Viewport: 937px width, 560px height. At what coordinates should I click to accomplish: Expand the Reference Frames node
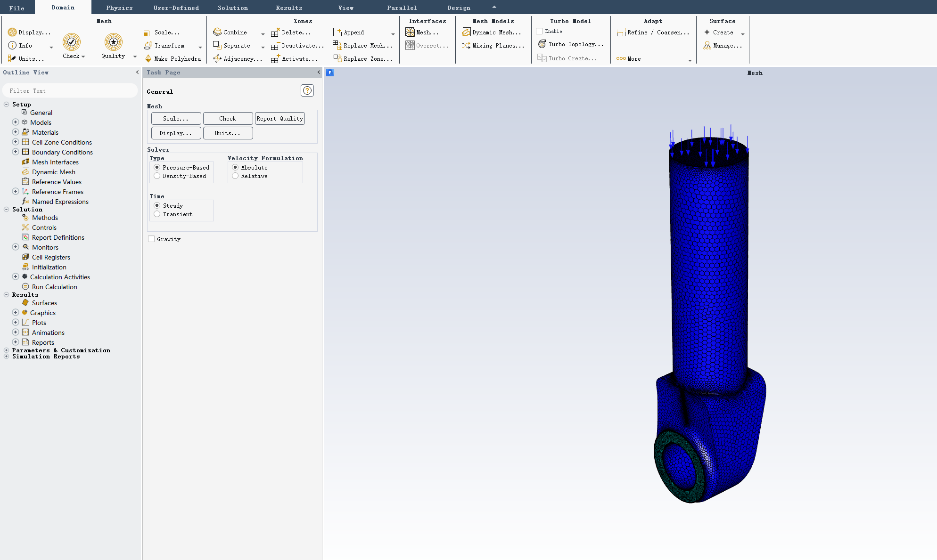pyautogui.click(x=16, y=191)
